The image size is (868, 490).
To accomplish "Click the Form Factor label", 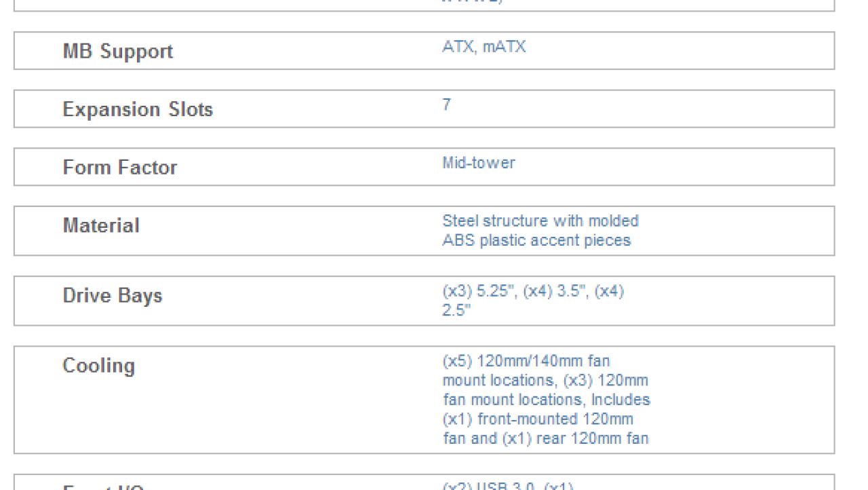I will coord(120,167).
